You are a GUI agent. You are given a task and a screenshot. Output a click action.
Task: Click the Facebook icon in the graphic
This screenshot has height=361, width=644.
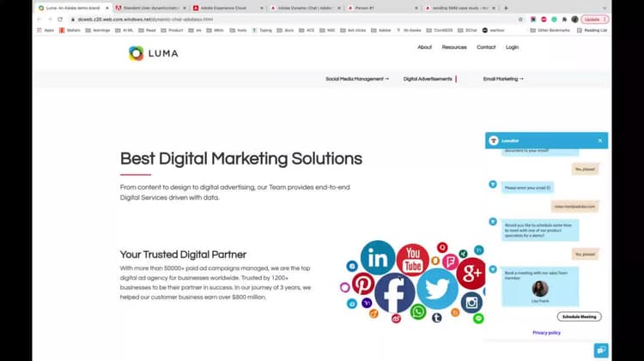point(394,292)
